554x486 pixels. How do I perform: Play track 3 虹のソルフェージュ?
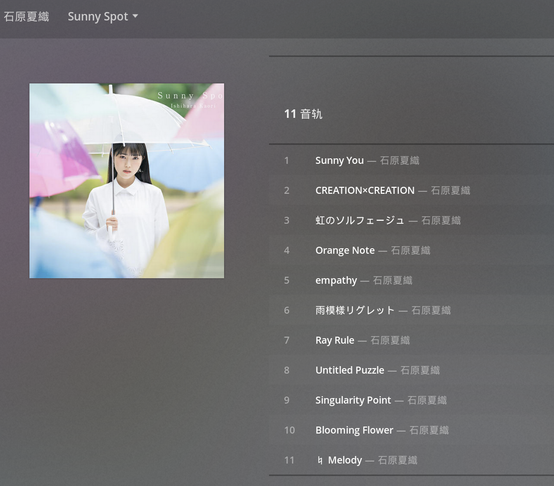coord(360,221)
